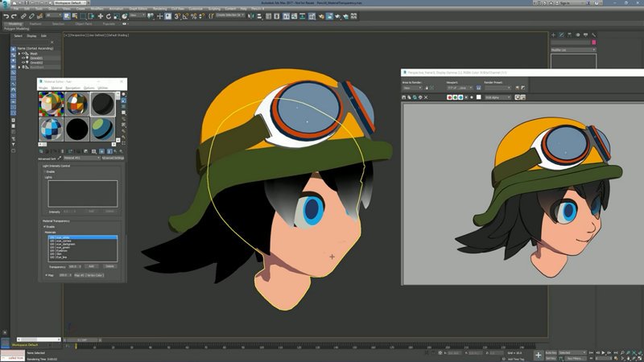Toggle Percent Snap in the toolbar

pyautogui.click(x=193, y=16)
